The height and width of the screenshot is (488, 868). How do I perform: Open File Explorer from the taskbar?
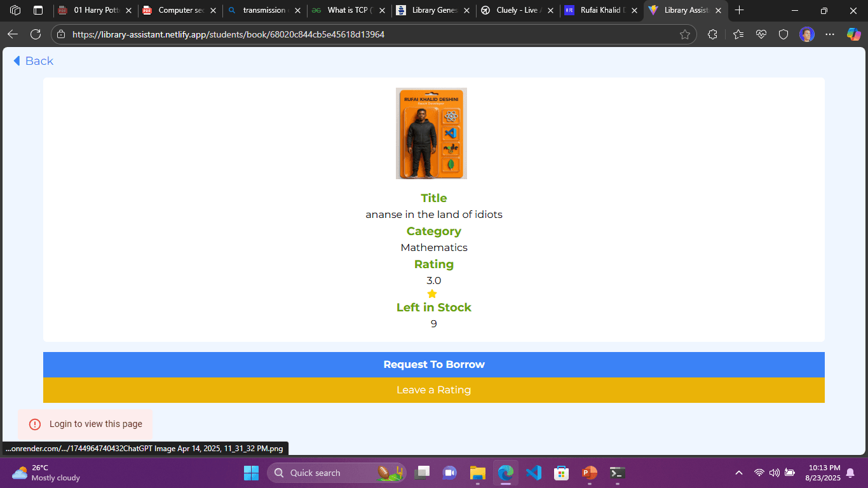[477, 473]
